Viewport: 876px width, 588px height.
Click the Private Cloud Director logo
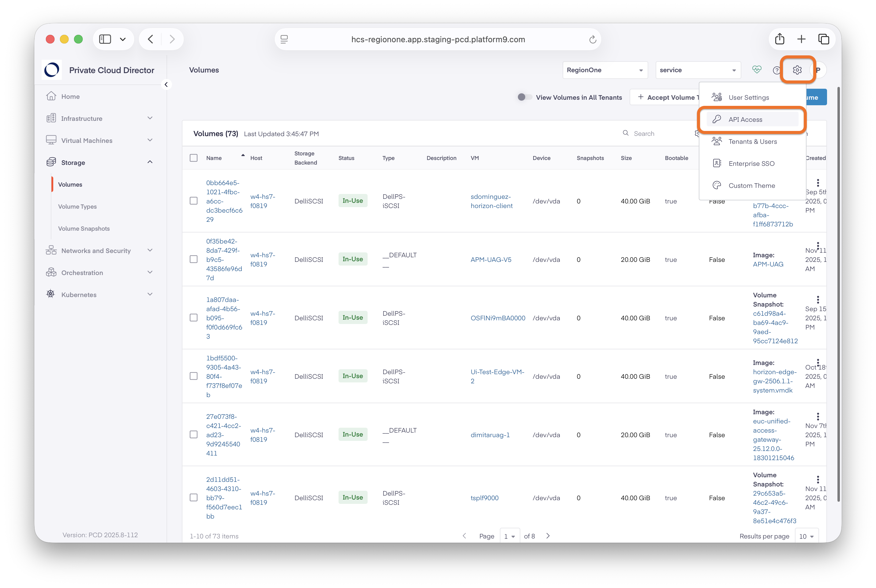[x=52, y=70]
